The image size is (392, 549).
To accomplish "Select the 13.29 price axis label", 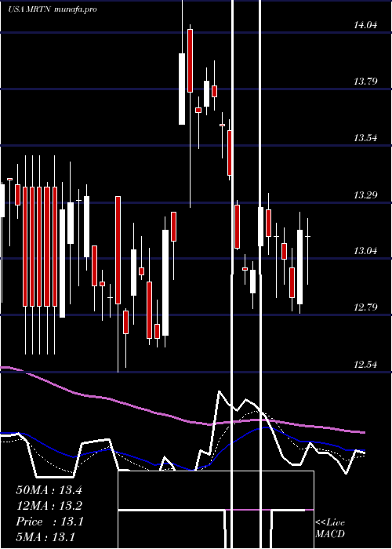I will coord(365,195).
